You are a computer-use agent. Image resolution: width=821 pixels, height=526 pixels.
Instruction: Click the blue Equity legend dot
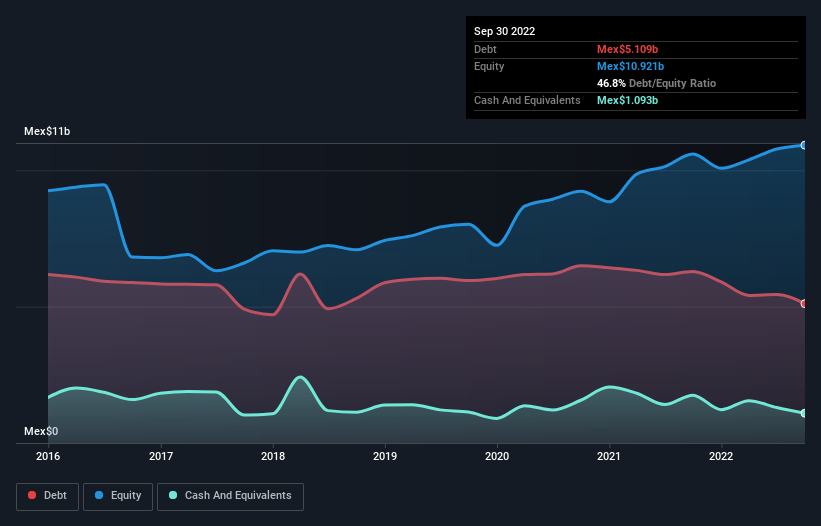click(99, 495)
